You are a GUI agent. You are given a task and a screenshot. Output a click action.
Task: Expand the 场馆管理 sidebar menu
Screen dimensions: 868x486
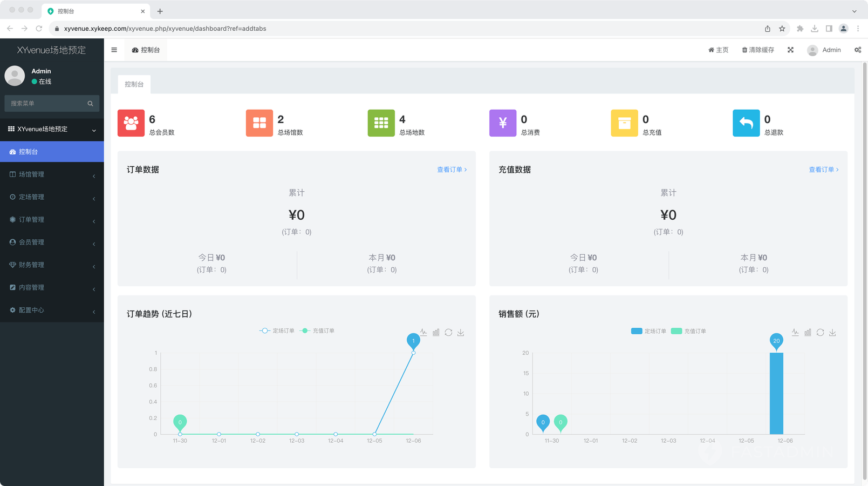[52, 174]
